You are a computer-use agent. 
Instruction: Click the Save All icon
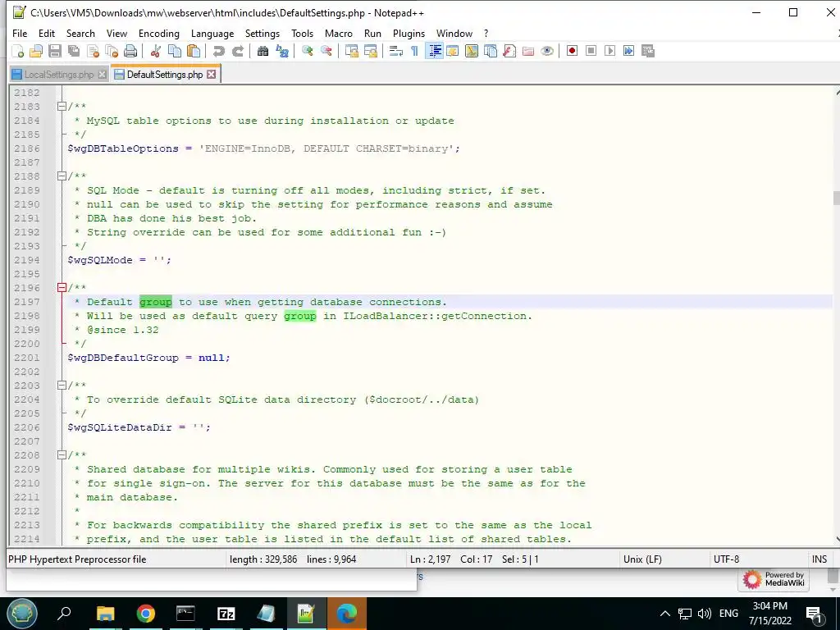click(73, 51)
